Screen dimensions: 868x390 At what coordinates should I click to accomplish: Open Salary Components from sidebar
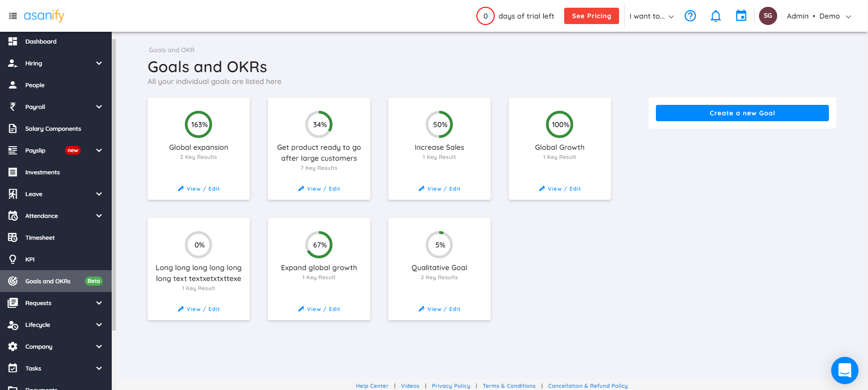pos(53,128)
